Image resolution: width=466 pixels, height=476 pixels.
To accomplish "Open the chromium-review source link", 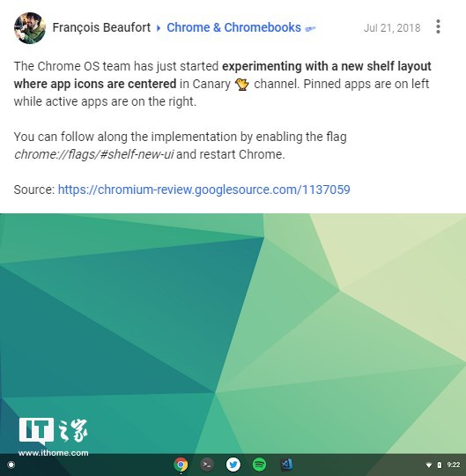I will (x=203, y=190).
